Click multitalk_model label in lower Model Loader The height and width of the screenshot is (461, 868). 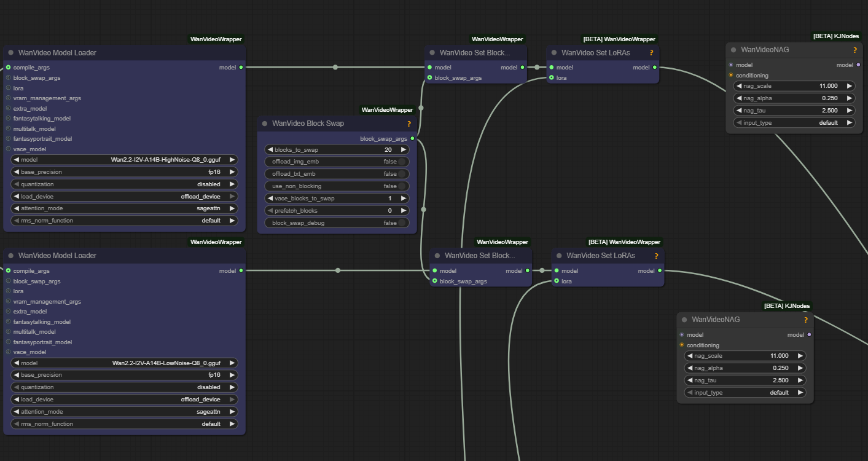[34, 332]
